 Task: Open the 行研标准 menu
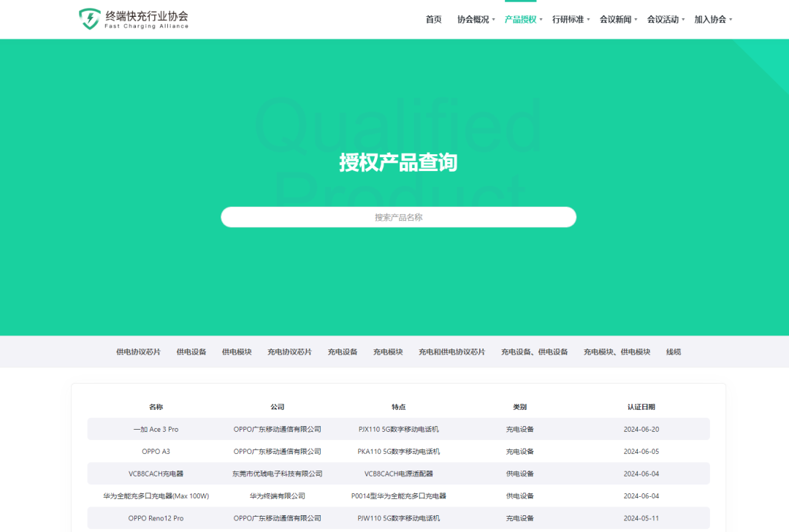click(568, 20)
